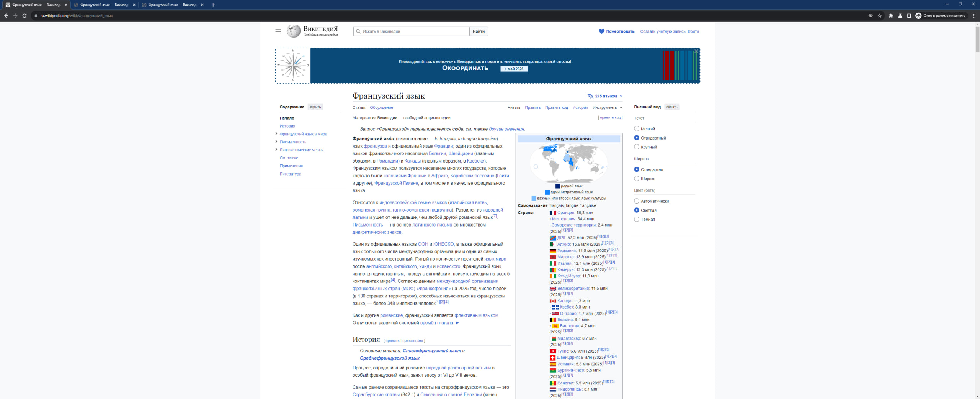The width and height of the screenshot is (980, 399).
Task: Open the Wikipedia main menu hamburger icon
Action: pyautogui.click(x=278, y=31)
